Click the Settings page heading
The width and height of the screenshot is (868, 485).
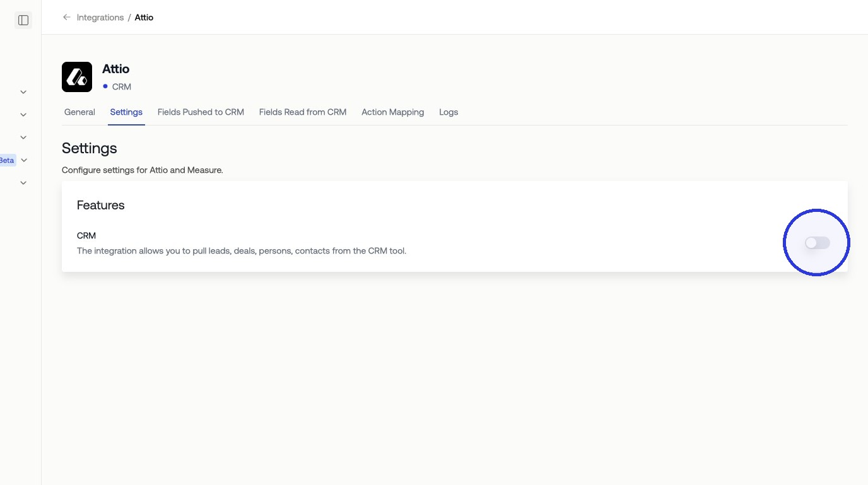click(x=90, y=148)
